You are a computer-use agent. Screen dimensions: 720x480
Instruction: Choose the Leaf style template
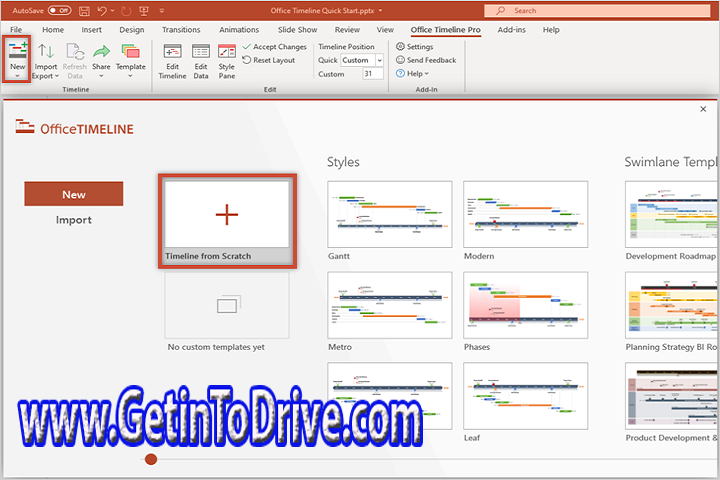pos(526,396)
